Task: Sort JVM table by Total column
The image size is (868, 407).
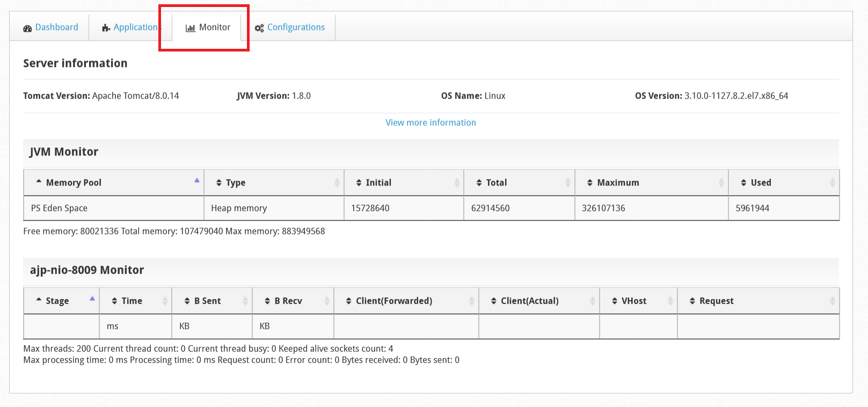Action: coord(519,182)
